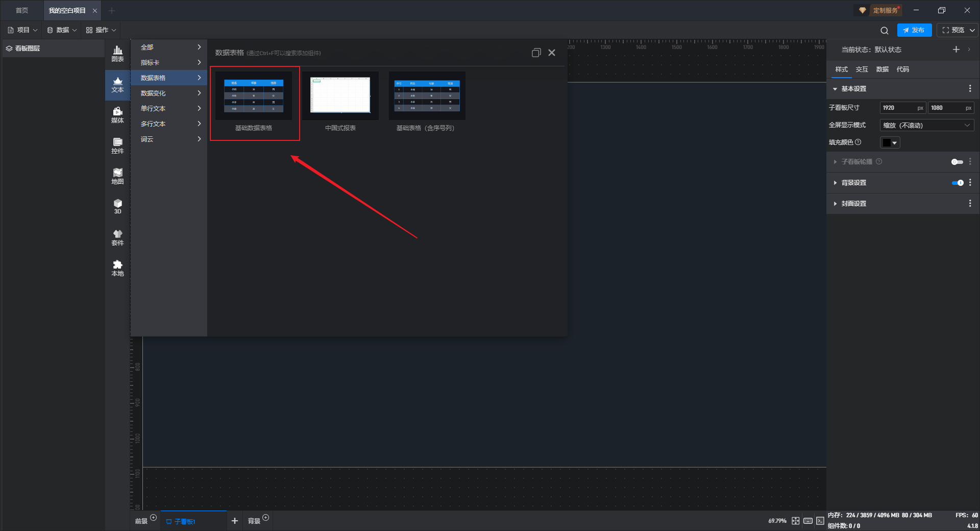This screenshot has height=531, width=980.
Task: Click the 定制服务 custom service button
Action: click(879, 10)
